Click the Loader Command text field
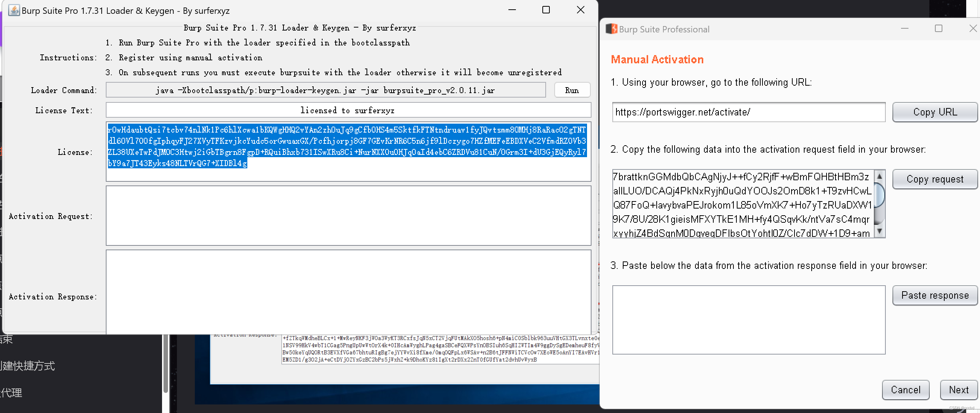The width and height of the screenshot is (980, 413). (x=325, y=90)
